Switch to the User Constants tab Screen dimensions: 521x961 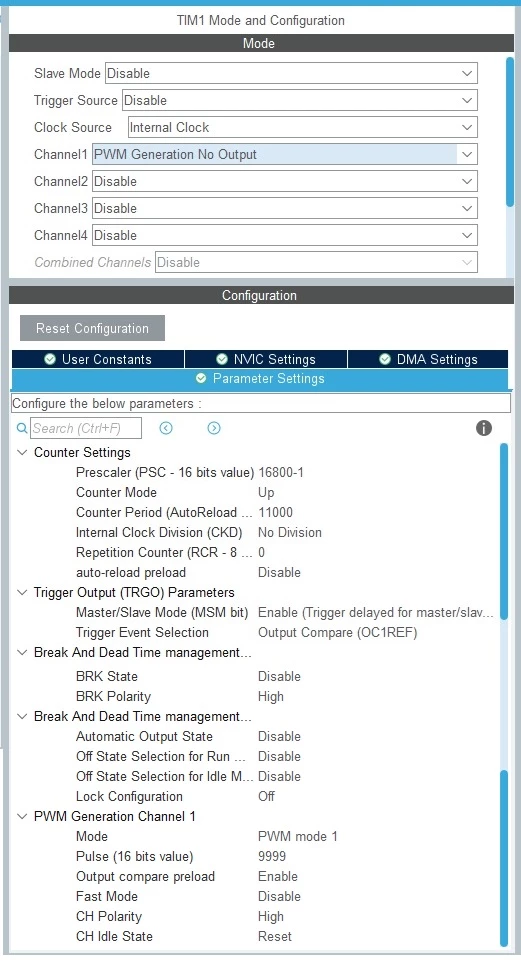click(98, 359)
